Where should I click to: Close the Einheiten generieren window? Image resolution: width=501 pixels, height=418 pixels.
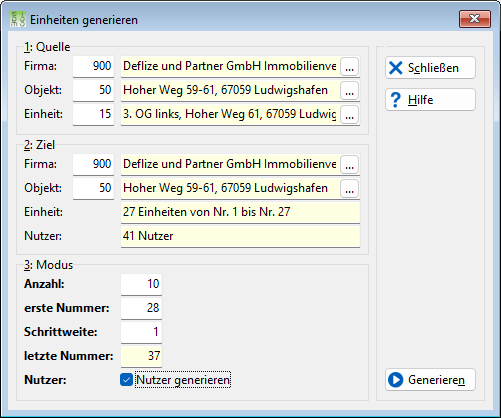pyautogui.click(x=475, y=19)
